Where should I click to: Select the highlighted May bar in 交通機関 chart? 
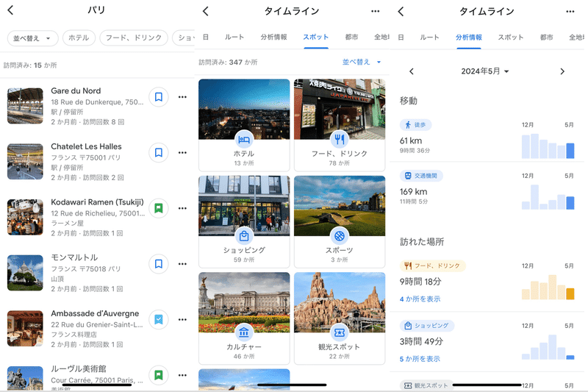(570, 203)
